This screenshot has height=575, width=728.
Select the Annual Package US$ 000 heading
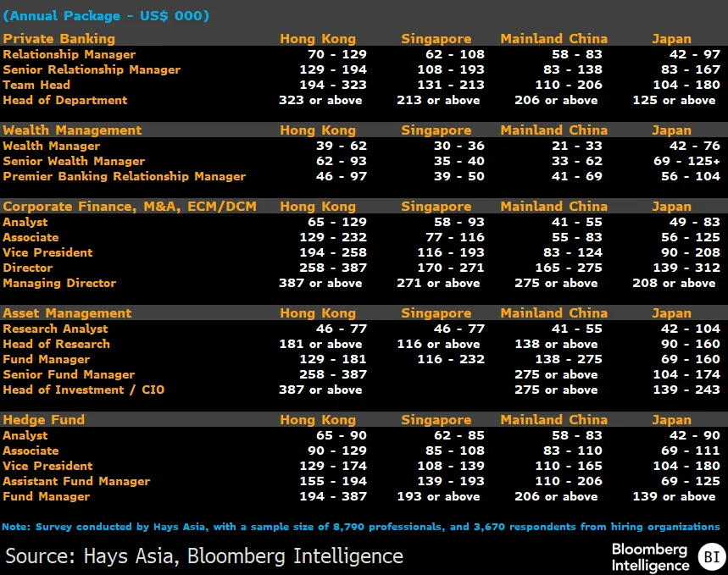point(106,16)
